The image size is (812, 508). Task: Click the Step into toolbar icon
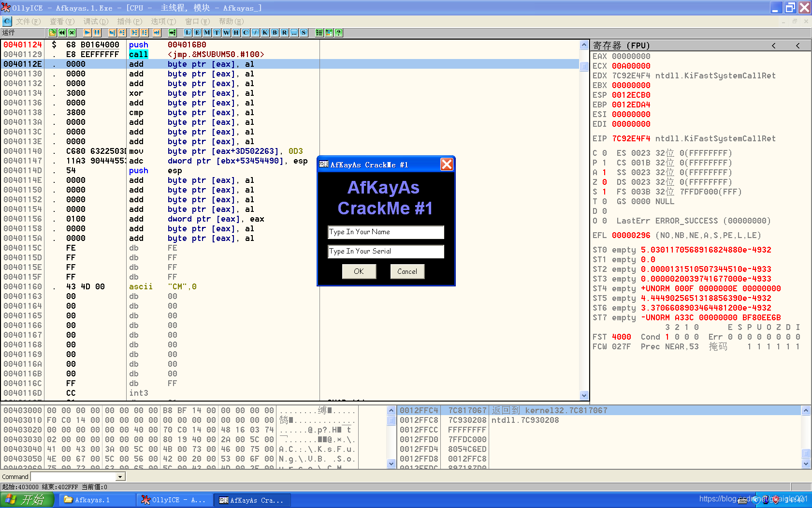[x=113, y=32]
